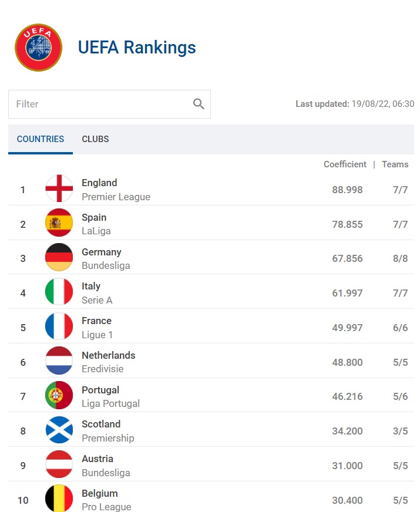Select the Portugal flag icon

[x=59, y=395]
